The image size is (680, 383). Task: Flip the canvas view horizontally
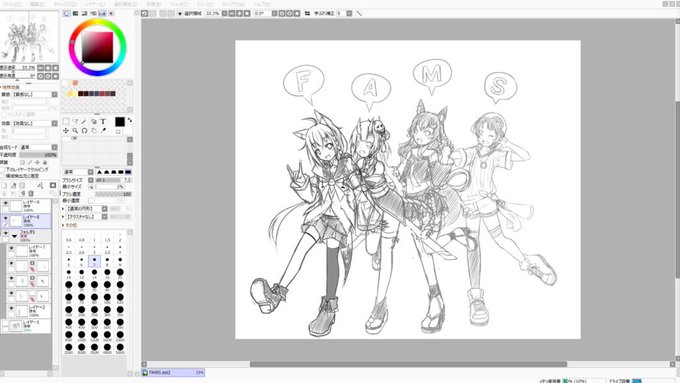307,13
